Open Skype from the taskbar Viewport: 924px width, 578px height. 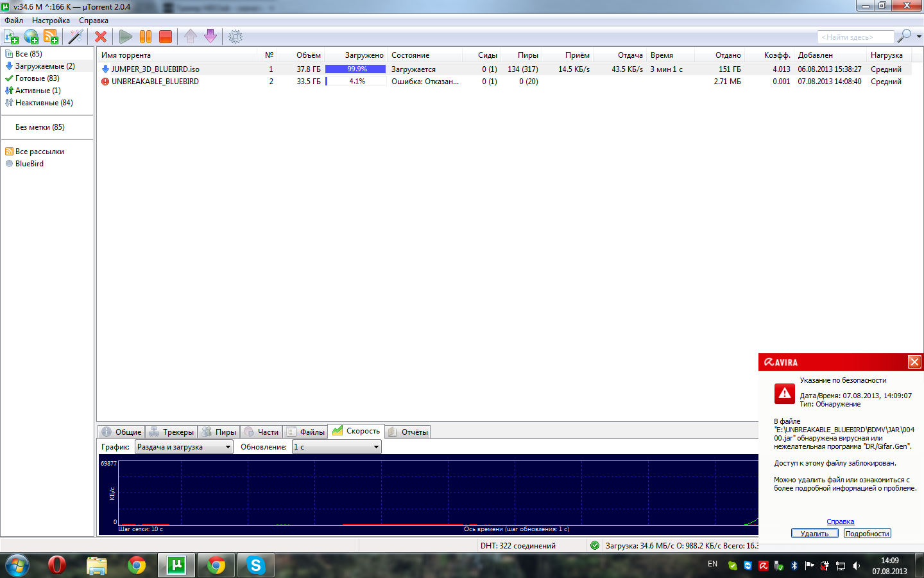(255, 565)
